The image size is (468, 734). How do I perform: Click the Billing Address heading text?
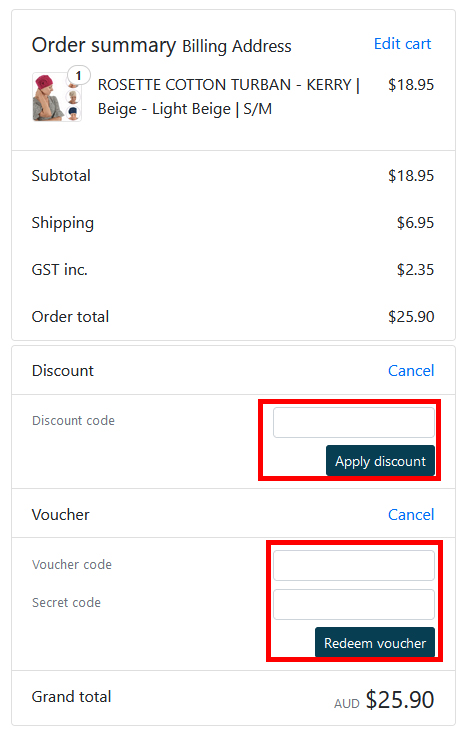(237, 46)
